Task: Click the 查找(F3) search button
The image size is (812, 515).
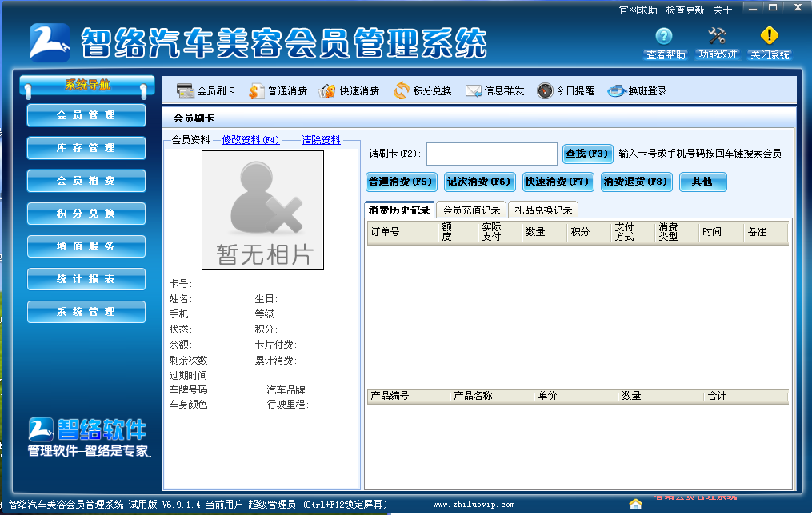Action: point(587,154)
